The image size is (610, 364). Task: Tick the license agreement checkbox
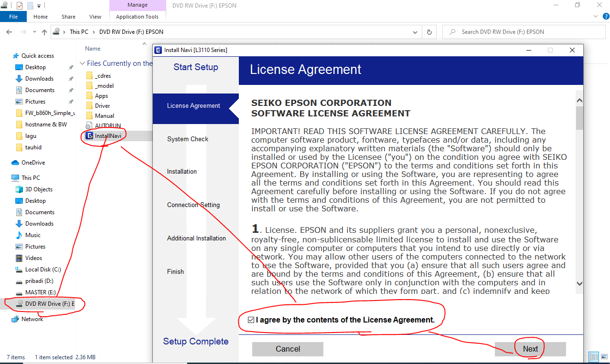click(x=251, y=320)
